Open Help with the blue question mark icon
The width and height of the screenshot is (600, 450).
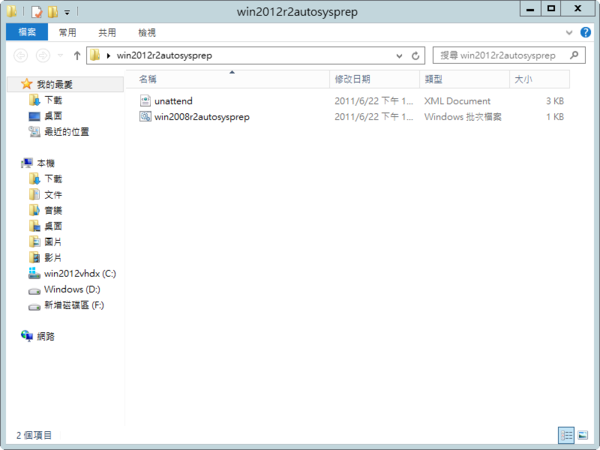click(585, 32)
